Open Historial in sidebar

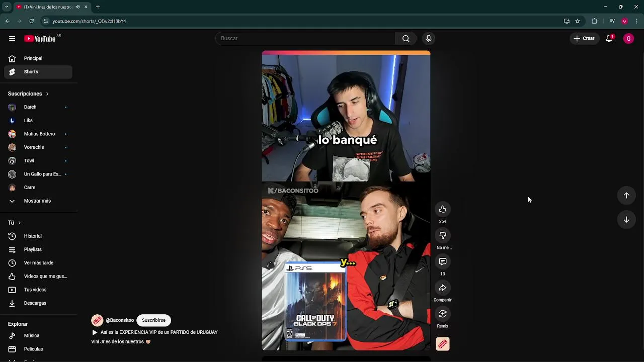[38, 236]
